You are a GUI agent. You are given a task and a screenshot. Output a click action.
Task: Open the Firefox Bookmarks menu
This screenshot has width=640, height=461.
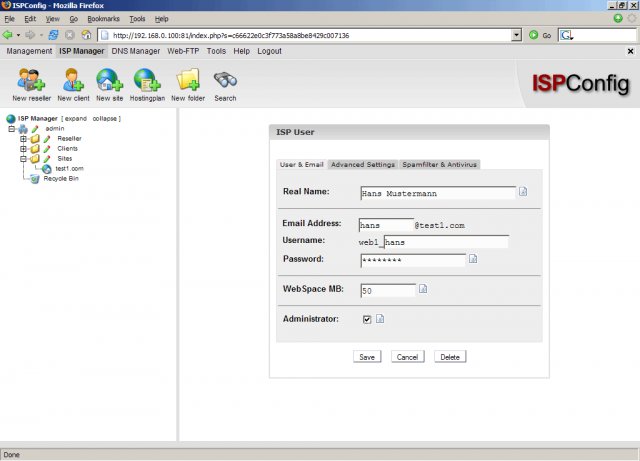(x=103, y=19)
